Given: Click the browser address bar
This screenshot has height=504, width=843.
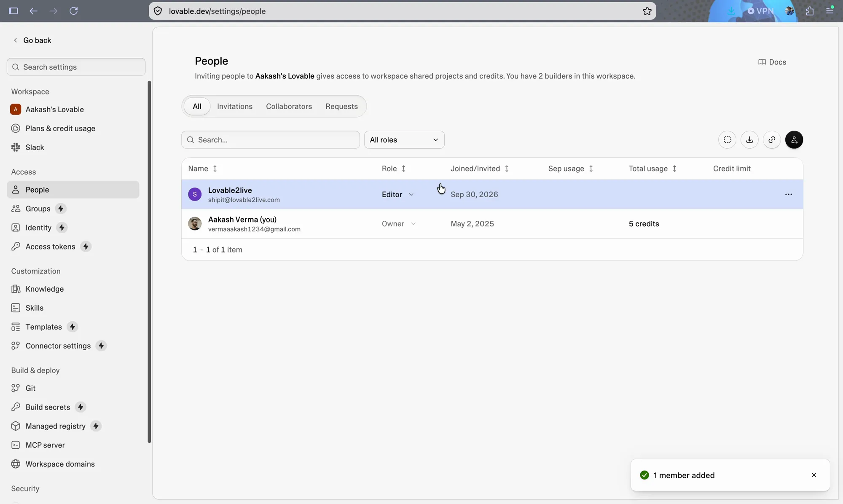Looking at the screenshot, I should click(x=403, y=11).
